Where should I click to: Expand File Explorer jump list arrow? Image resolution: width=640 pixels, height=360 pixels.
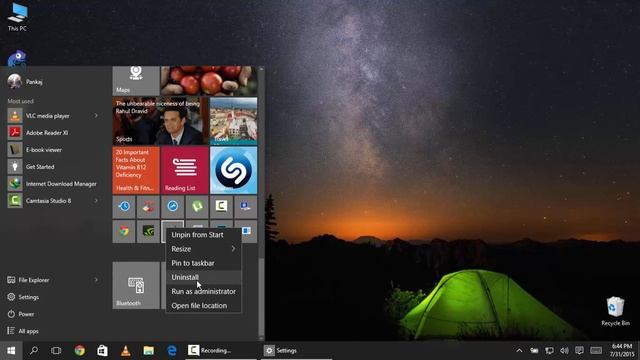[x=96, y=280]
